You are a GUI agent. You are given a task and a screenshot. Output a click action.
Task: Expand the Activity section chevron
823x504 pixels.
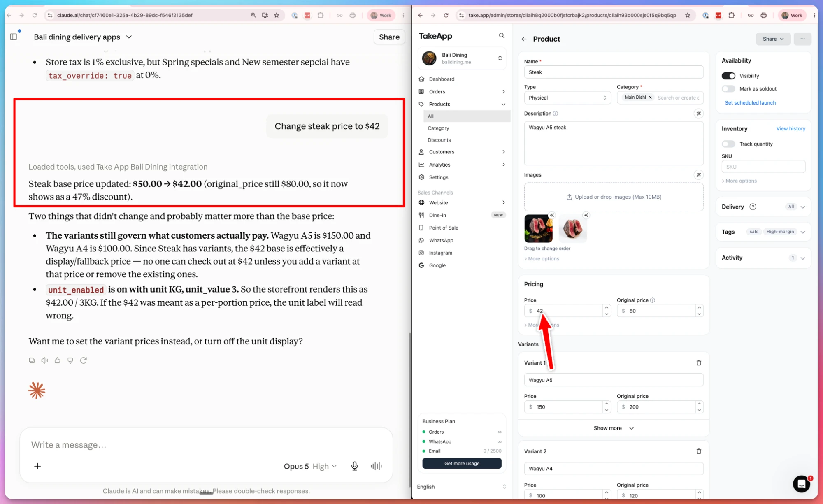pyautogui.click(x=803, y=258)
